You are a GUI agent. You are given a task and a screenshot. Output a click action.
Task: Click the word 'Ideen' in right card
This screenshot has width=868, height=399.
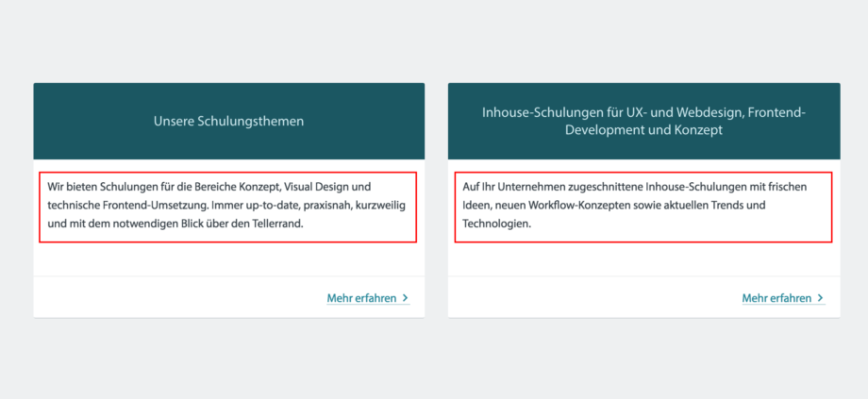tap(476, 206)
